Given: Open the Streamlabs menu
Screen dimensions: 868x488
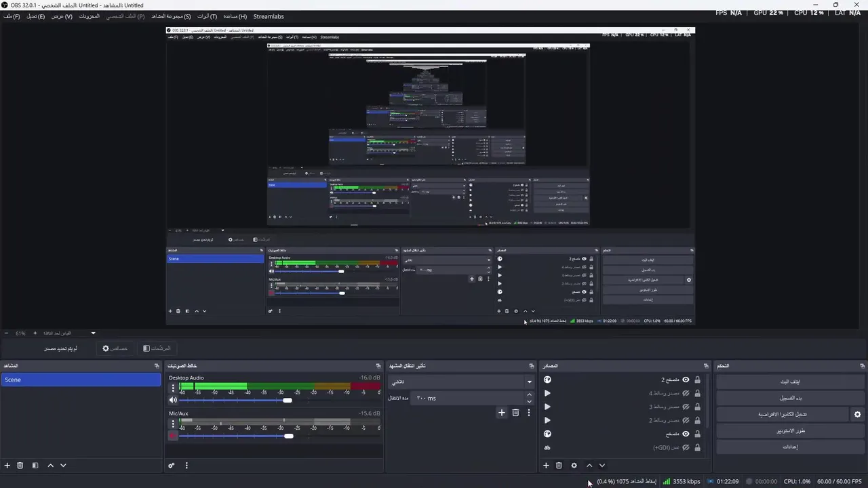Looking at the screenshot, I should pyautogui.click(x=269, y=16).
